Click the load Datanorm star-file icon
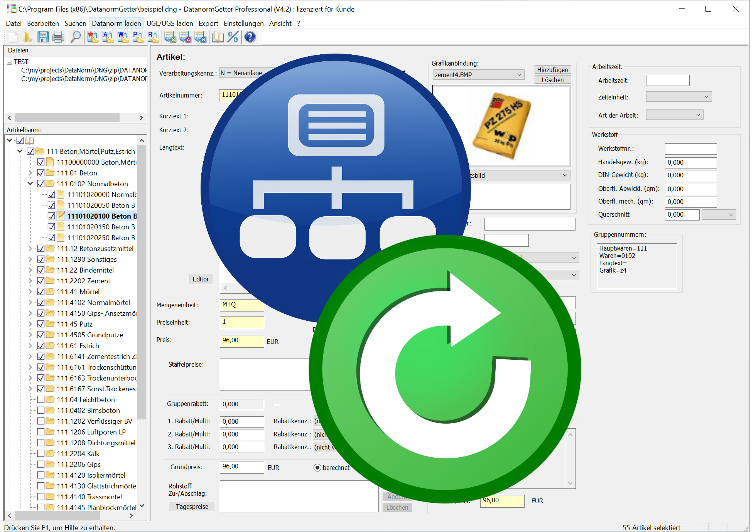The height and width of the screenshot is (532, 756). [93, 37]
